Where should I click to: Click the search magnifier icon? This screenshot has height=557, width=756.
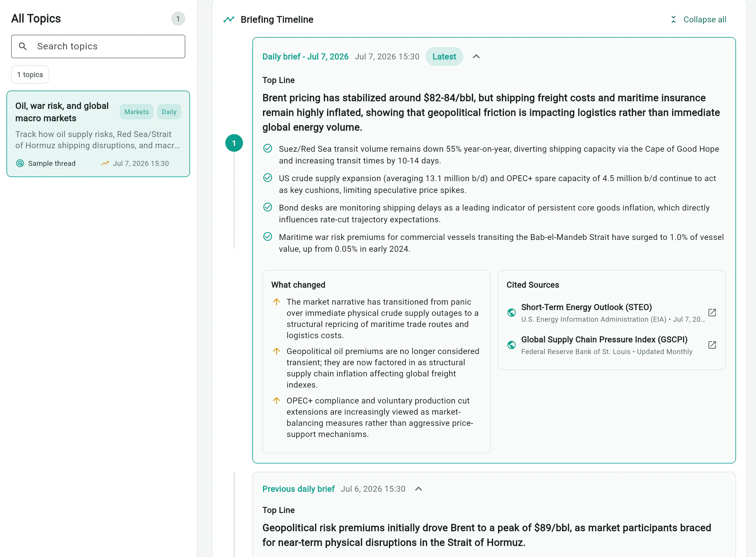coord(23,46)
